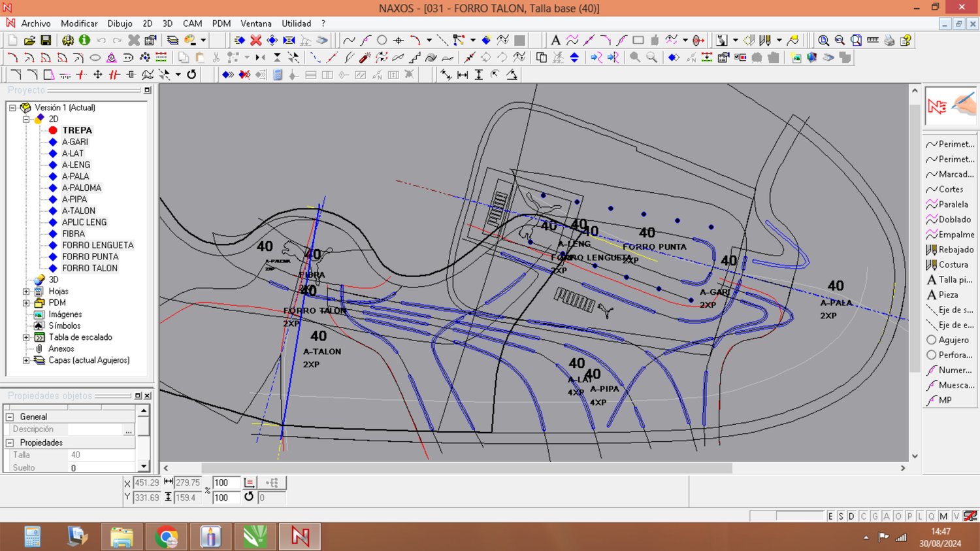
Task: Select the Costura line type
Action: click(947, 265)
